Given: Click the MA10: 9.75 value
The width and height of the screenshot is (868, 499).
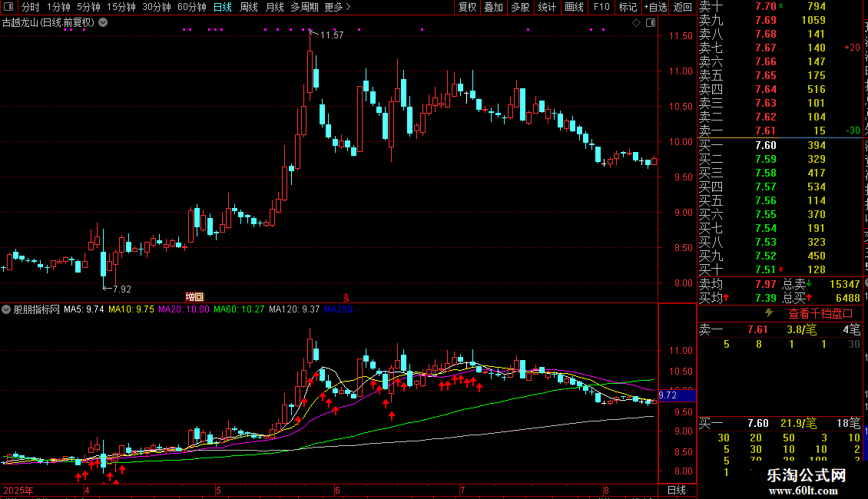Looking at the screenshot, I should [131, 309].
